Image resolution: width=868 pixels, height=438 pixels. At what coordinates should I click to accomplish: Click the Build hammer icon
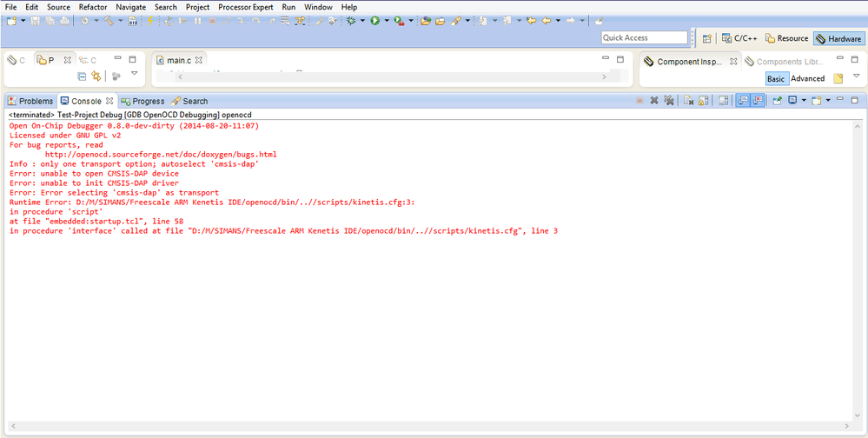tap(109, 21)
